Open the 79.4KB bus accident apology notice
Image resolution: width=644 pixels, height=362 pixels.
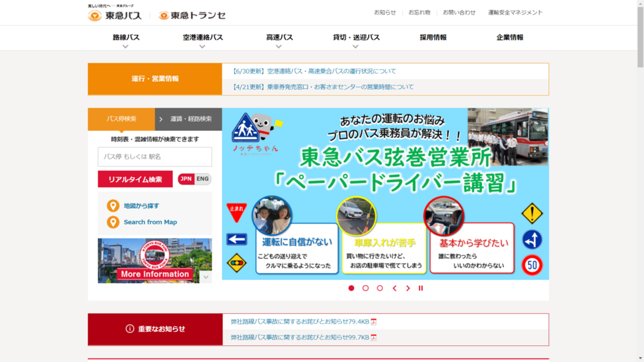pos(300,322)
